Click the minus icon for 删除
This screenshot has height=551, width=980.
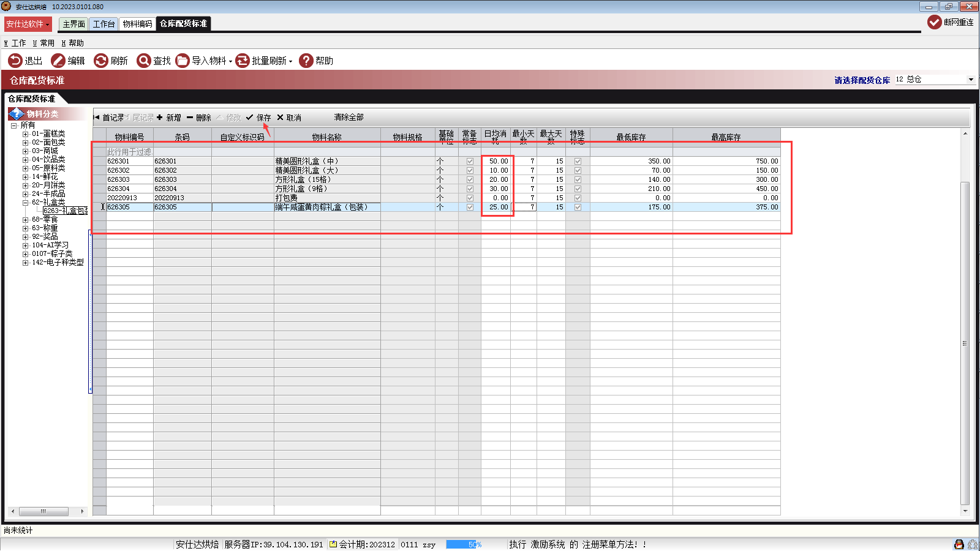click(x=190, y=118)
